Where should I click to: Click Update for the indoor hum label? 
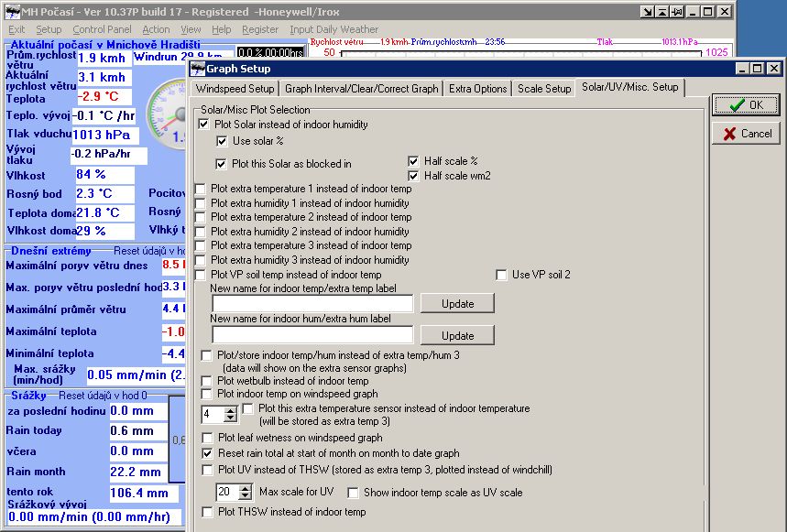point(457,335)
